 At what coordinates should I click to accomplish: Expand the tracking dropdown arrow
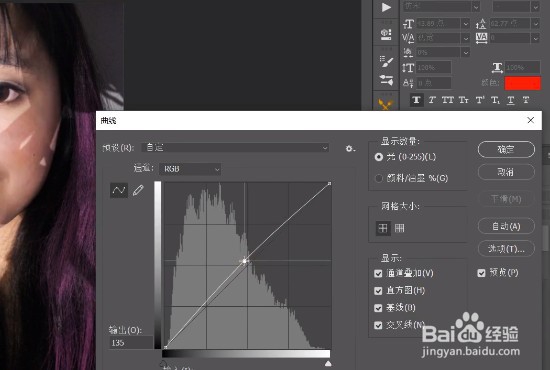[535, 38]
